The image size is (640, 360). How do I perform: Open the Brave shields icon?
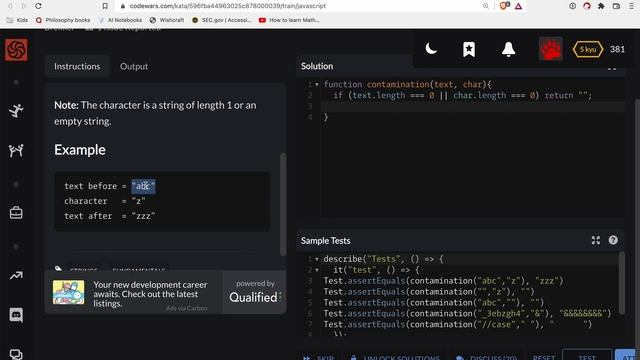point(504,6)
